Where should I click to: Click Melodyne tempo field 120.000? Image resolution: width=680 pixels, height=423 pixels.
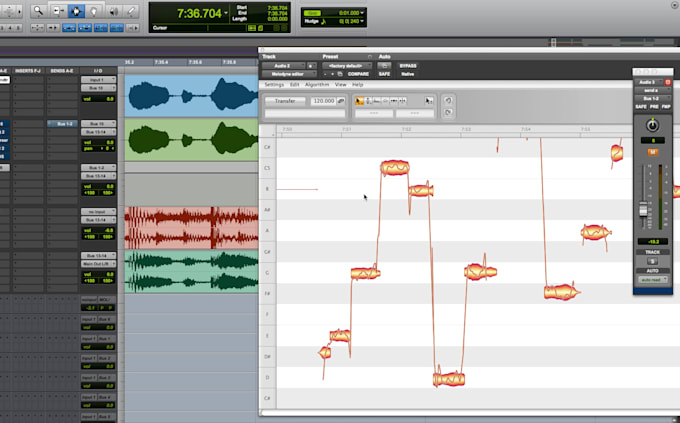[x=324, y=101]
